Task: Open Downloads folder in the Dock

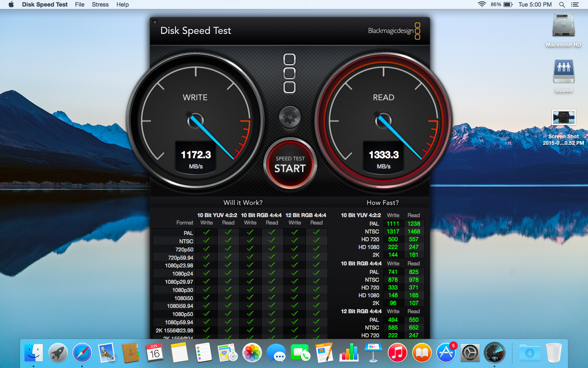Action: [530, 352]
